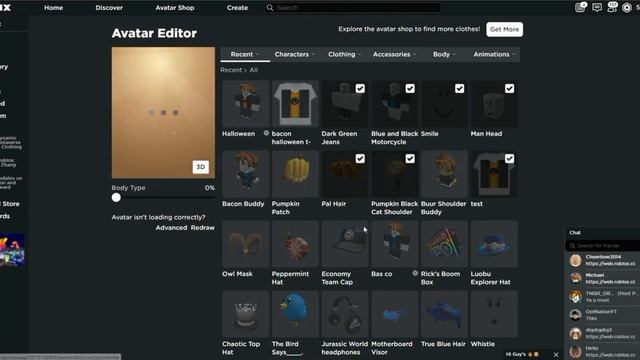Open the Characters category dropdown
Viewport: 640px width, 360px height.
(295, 54)
